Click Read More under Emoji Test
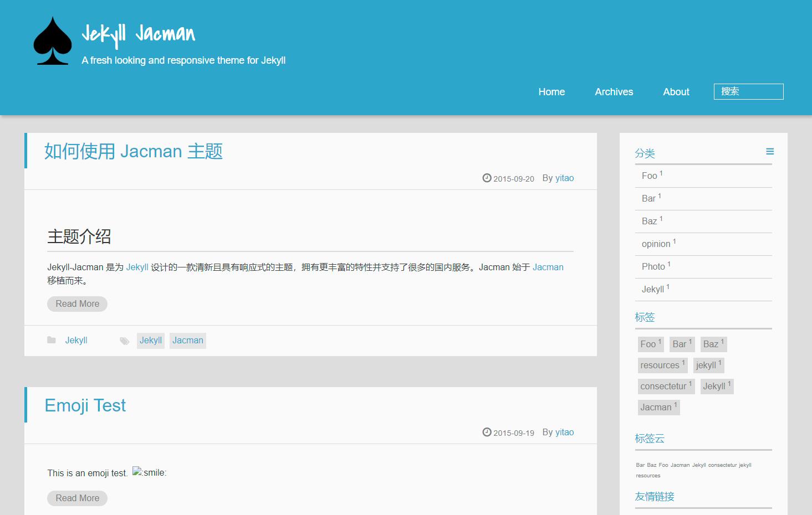The image size is (812, 515). click(x=77, y=498)
